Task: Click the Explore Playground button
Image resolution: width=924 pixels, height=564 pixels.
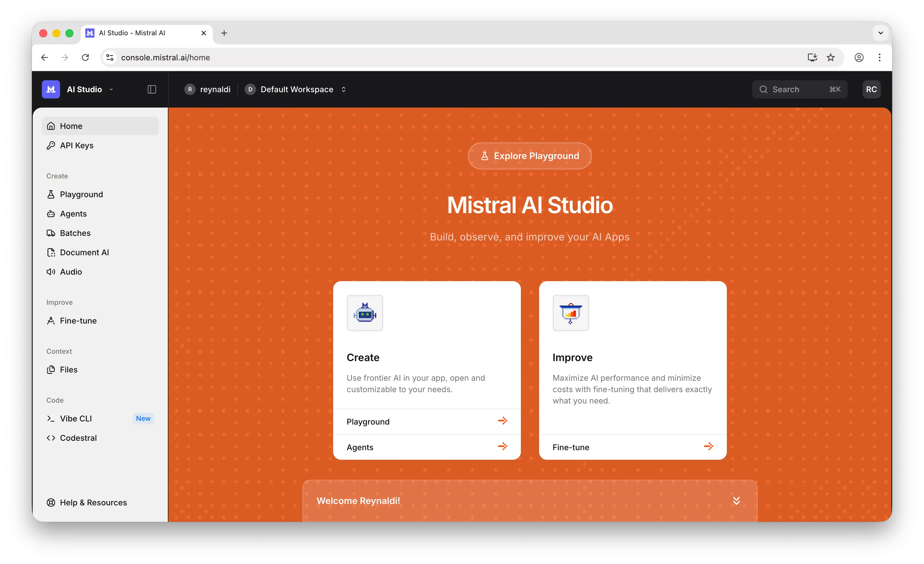Action: tap(529, 156)
